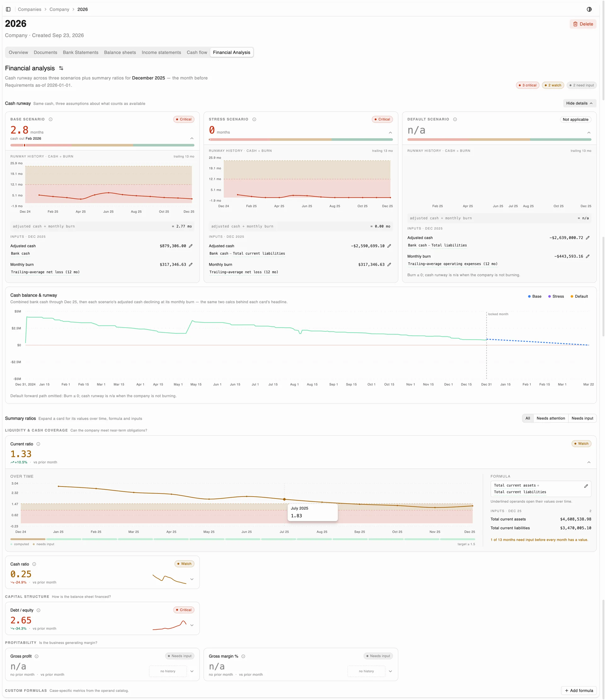Image resolution: width=605 pixels, height=700 pixels.
Task: Expand the Gross profit card
Action: click(192, 671)
